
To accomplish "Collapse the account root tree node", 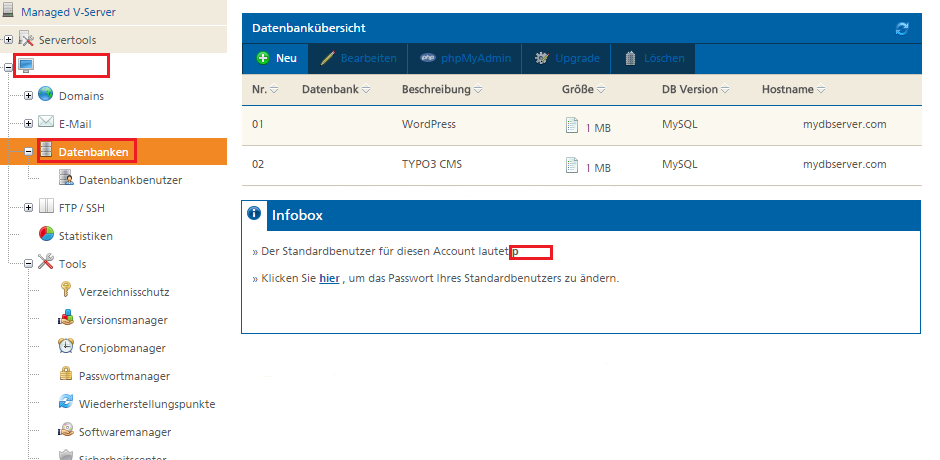I will (8, 68).
